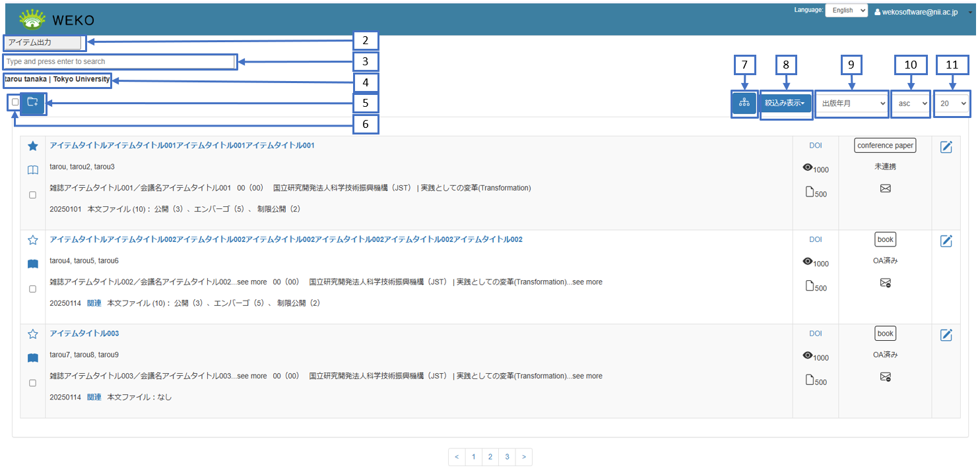The image size is (980, 474).
Task: Open the 出版年月 sort field dropdown
Action: (852, 104)
